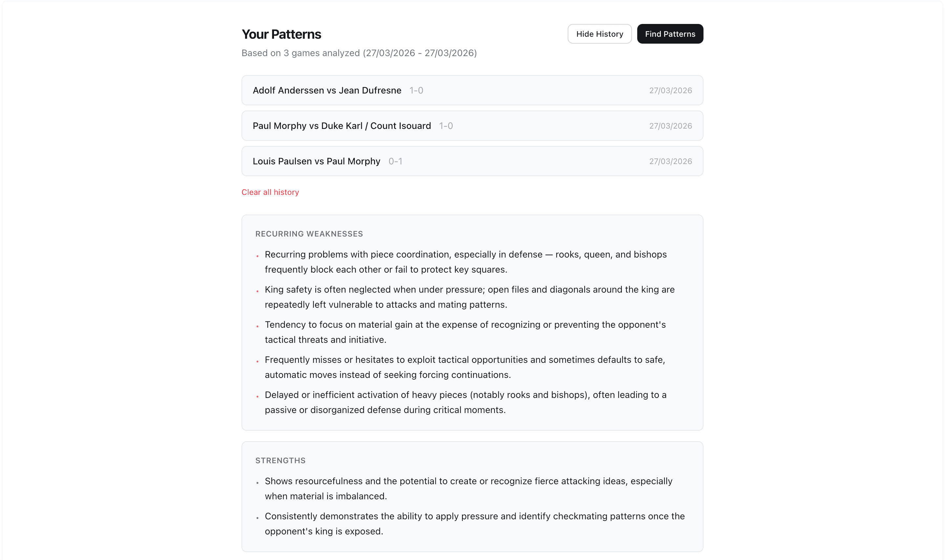Click the 1-0 result beside Jean Dufresne
The image size is (945, 560).
pyautogui.click(x=416, y=91)
